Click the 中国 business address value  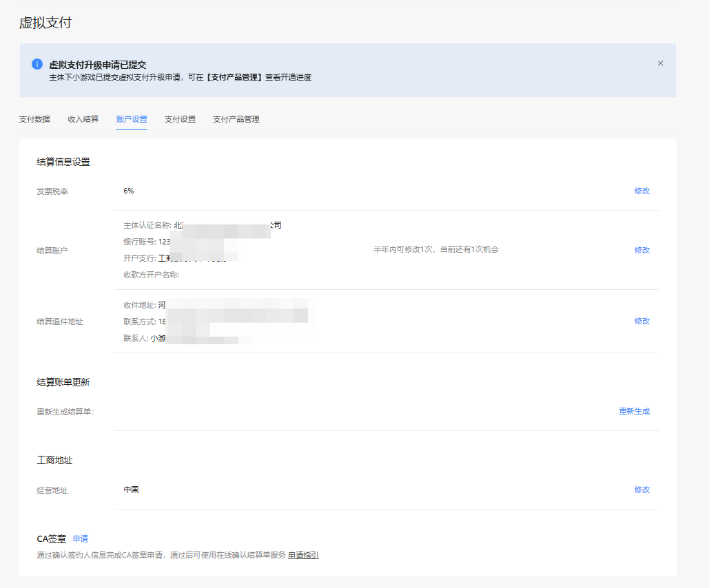pyautogui.click(x=132, y=490)
